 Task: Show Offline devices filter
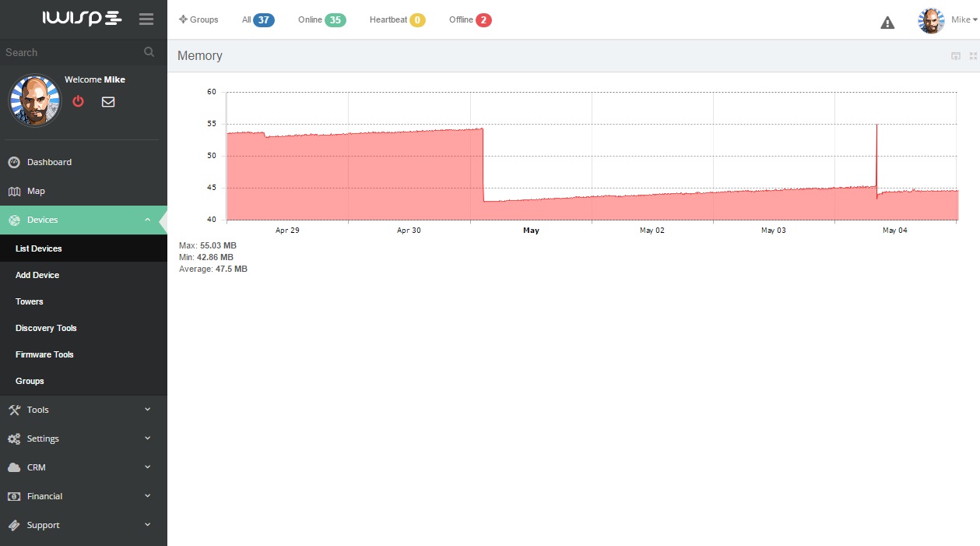pos(470,19)
